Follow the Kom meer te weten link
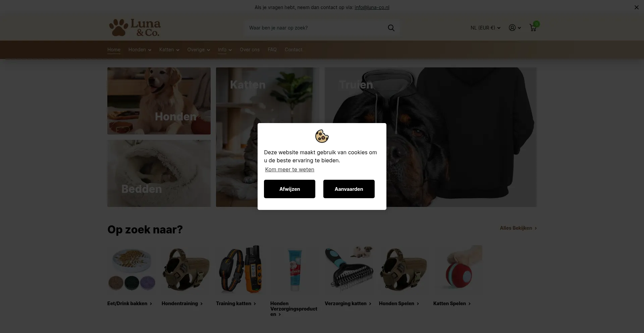644x333 pixels. (289, 169)
